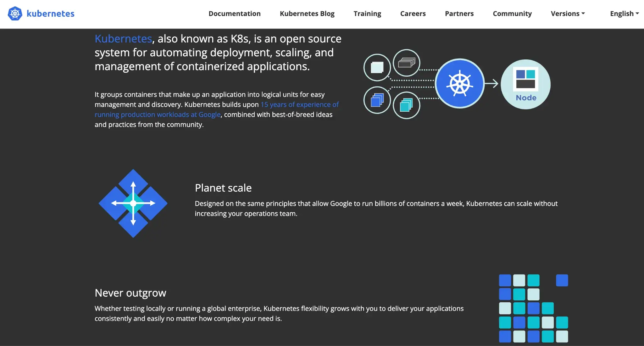Expand the Versions dropdown
Screen dimensions: 644x346
(x=568, y=14)
